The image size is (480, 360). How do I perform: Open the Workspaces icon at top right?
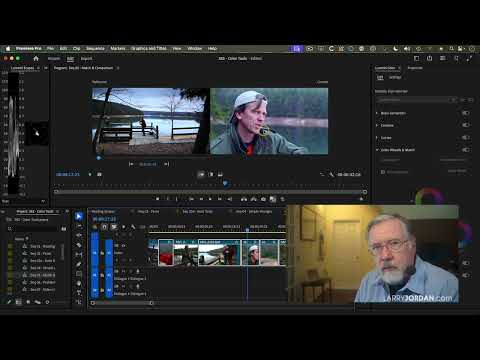tap(417, 58)
